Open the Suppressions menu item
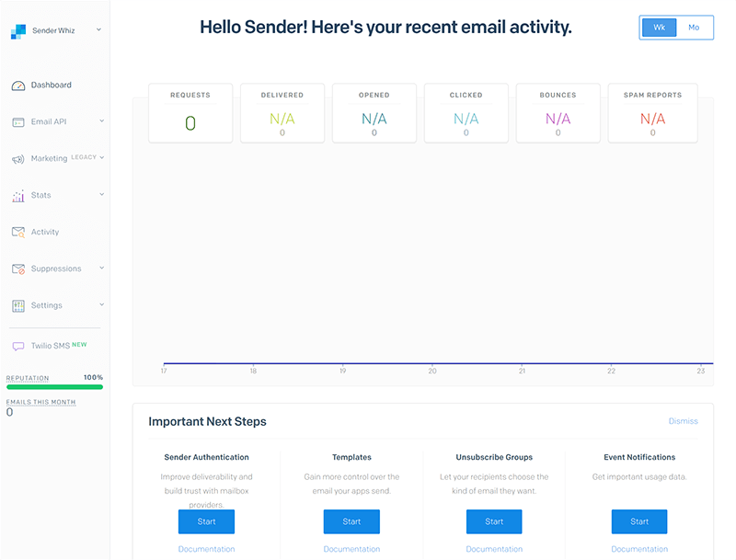Viewport: 736px width, 560px height. point(56,269)
